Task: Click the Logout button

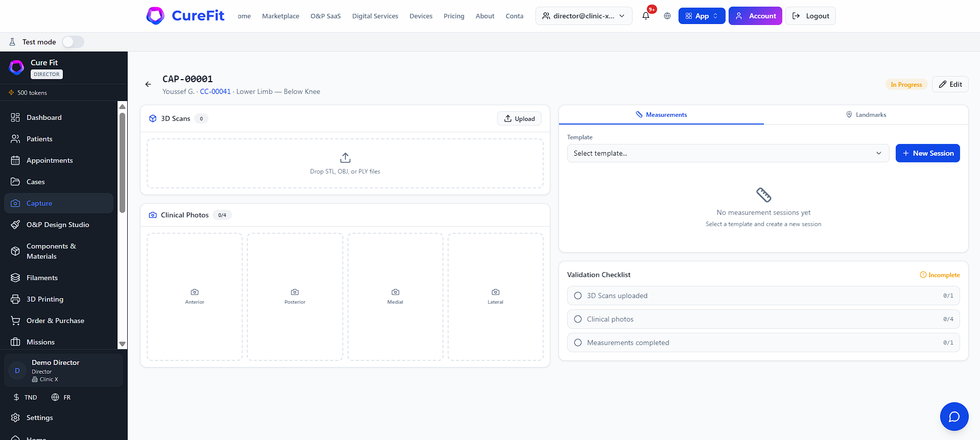Action: (x=810, y=16)
